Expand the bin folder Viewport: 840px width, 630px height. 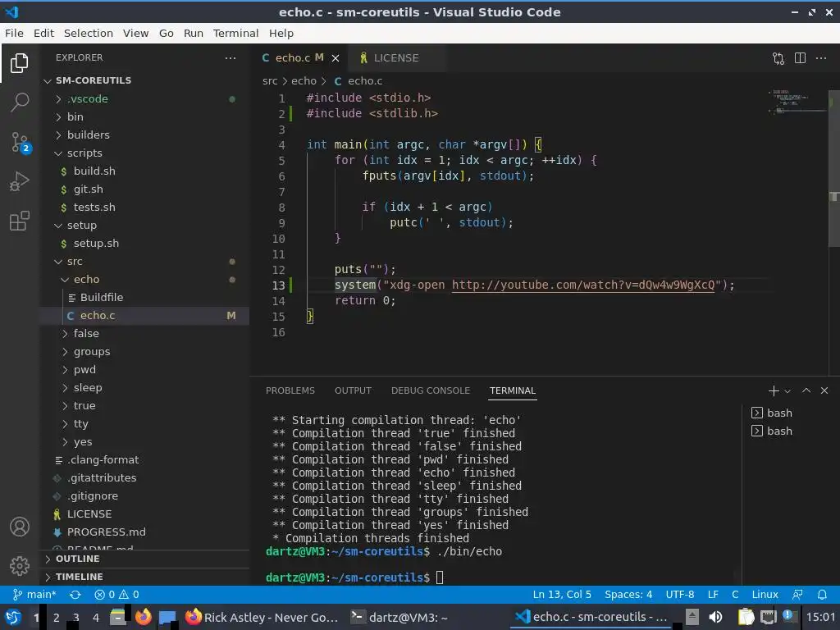[x=144, y=116]
